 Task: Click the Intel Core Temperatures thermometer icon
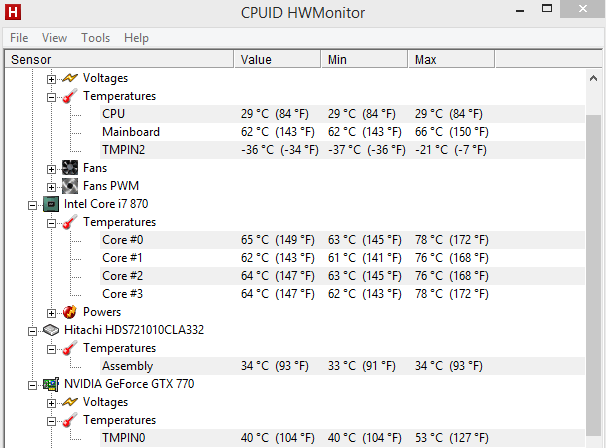[70, 222]
